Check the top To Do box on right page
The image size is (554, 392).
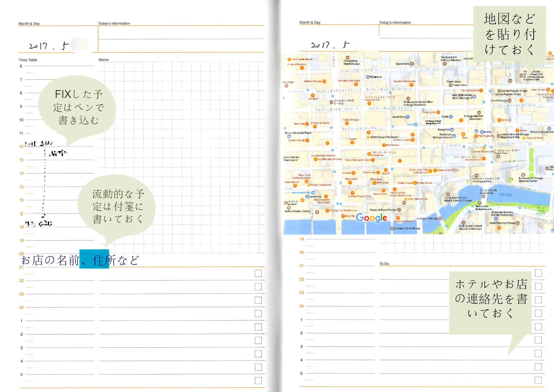pyautogui.click(x=538, y=273)
